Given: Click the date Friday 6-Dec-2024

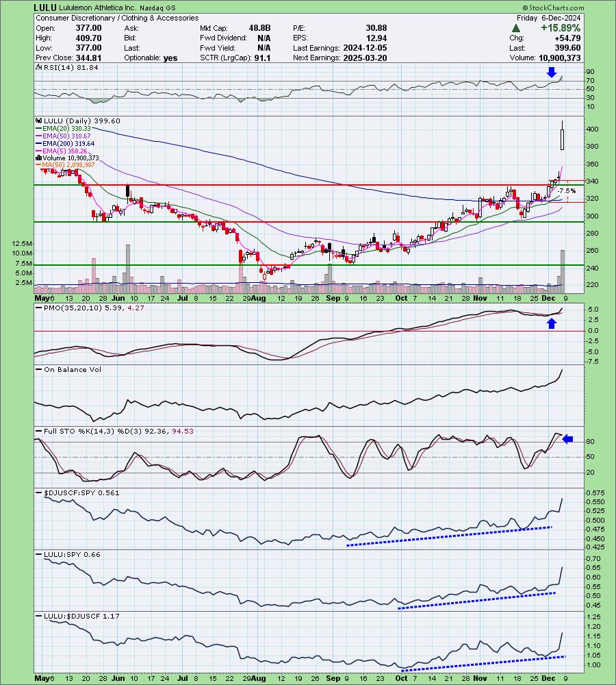Looking at the screenshot, I should [548, 18].
